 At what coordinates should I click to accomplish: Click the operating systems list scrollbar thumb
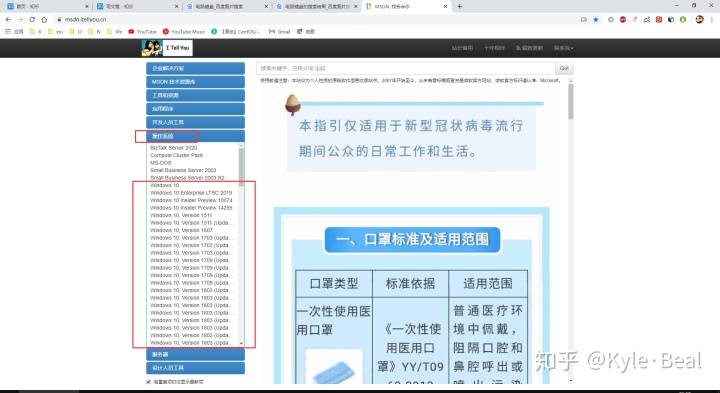point(242,168)
